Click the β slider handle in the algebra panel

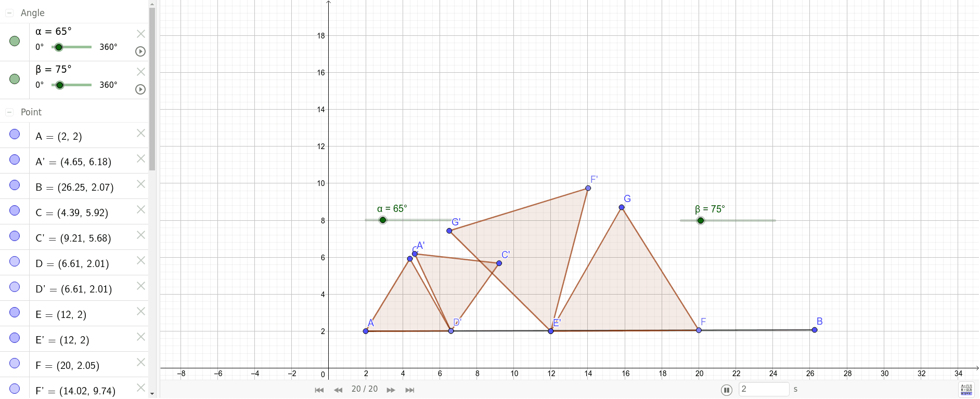[60, 85]
